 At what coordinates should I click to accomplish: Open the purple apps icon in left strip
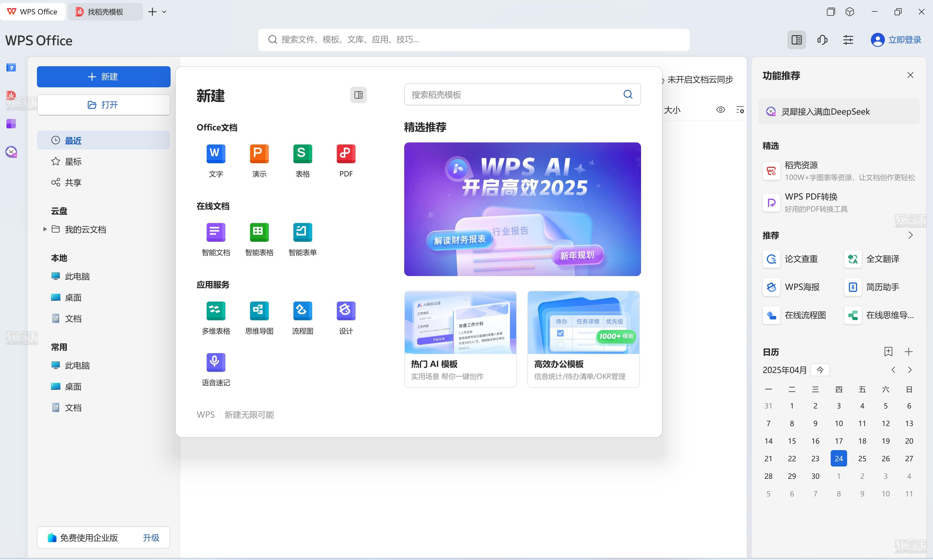(x=11, y=124)
